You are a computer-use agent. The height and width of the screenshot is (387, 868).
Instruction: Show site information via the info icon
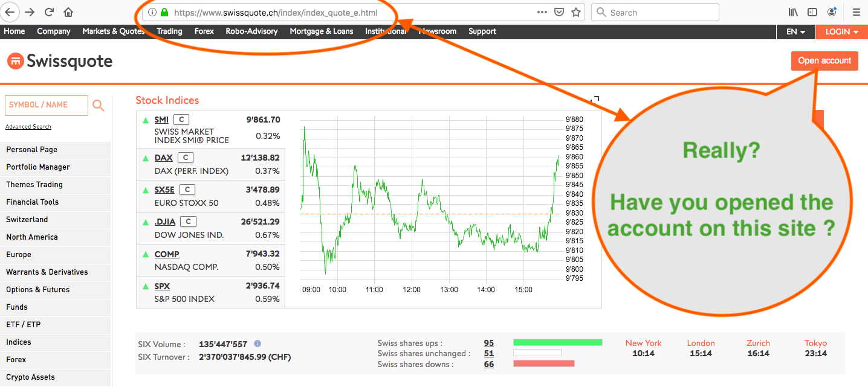tap(152, 12)
